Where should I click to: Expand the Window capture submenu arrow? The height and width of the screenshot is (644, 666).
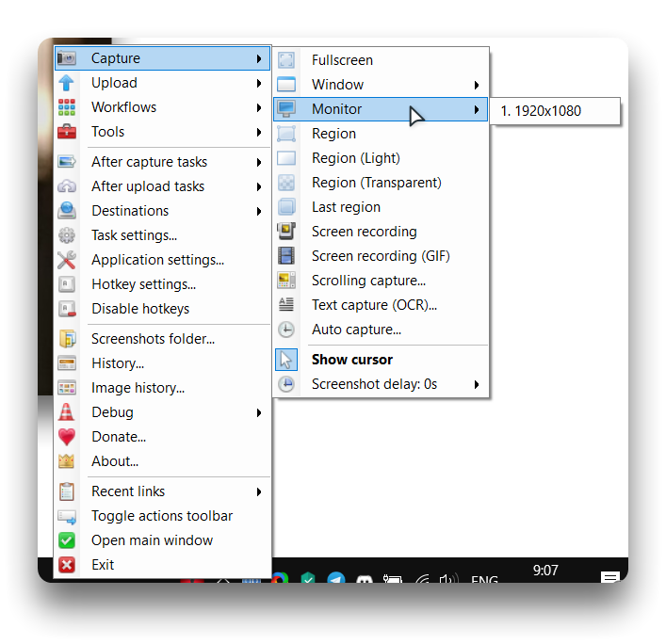(x=477, y=86)
